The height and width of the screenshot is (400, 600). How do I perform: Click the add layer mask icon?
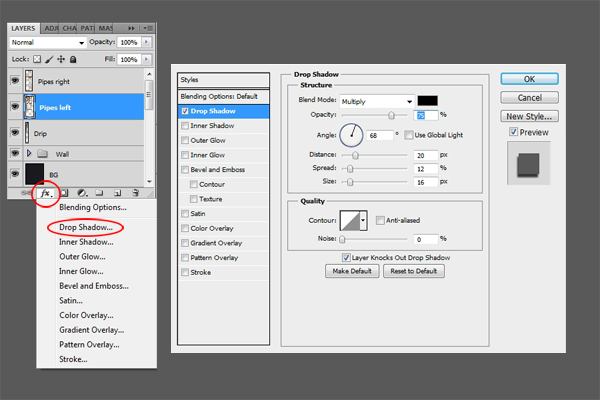pos(65,191)
